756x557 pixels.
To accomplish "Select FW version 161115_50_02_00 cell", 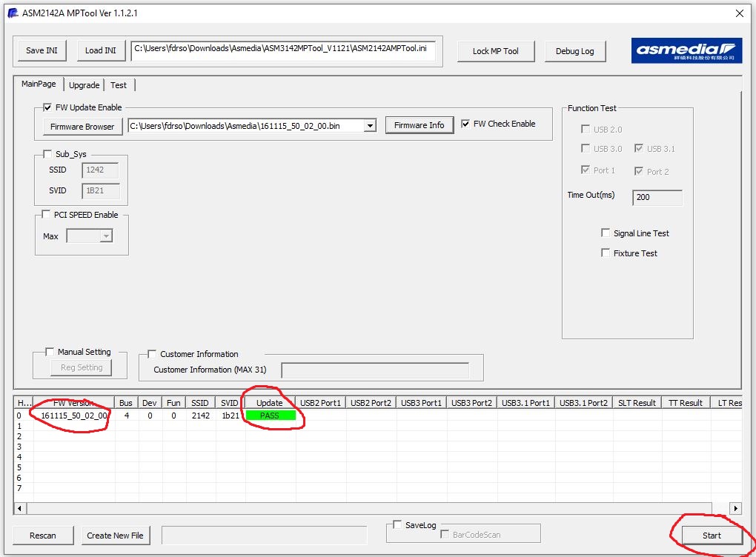I will point(74,416).
